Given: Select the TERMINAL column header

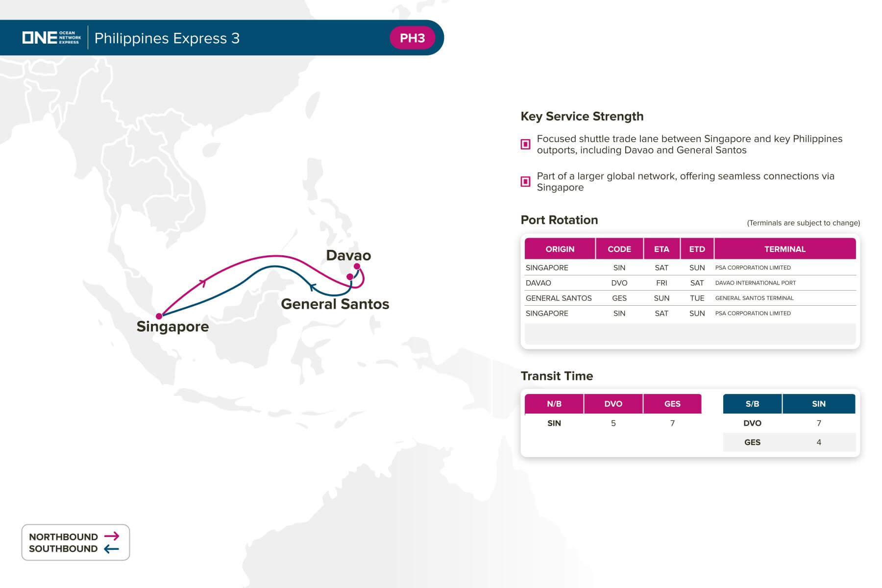Looking at the screenshot, I should tap(785, 249).
